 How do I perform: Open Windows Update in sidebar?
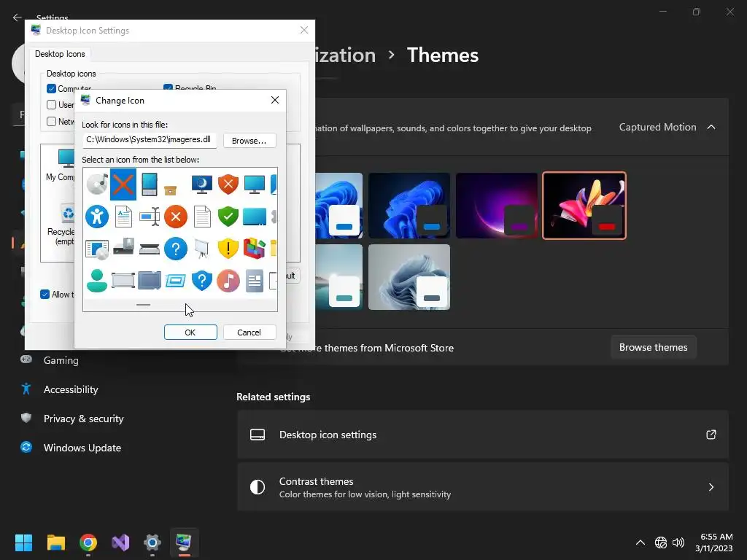pyautogui.click(x=82, y=448)
